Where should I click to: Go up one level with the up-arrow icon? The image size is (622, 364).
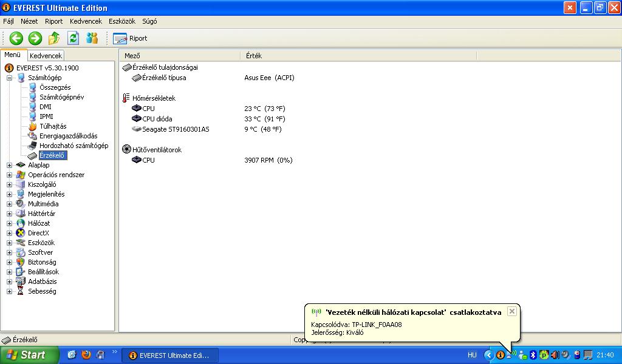(x=54, y=38)
